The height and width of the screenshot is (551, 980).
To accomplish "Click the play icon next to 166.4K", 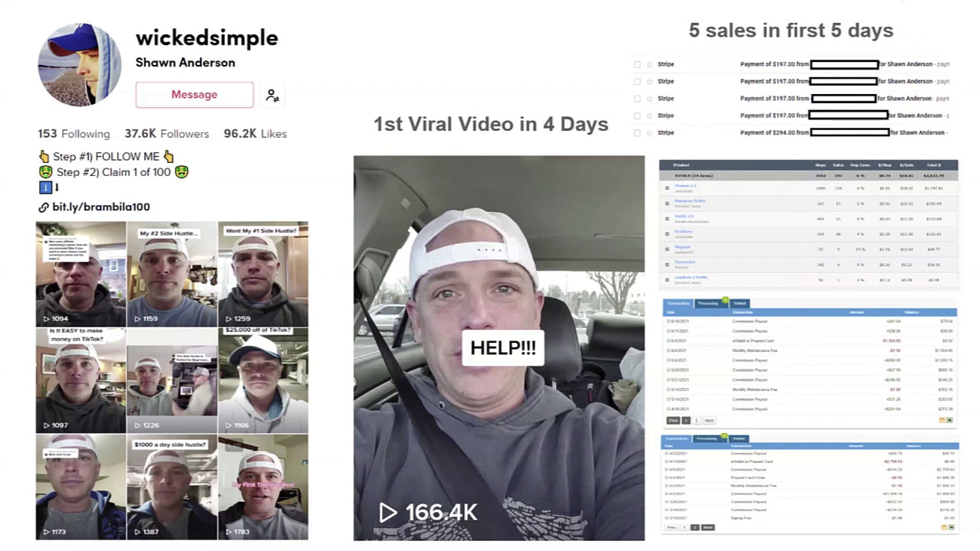I will tap(388, 512).
